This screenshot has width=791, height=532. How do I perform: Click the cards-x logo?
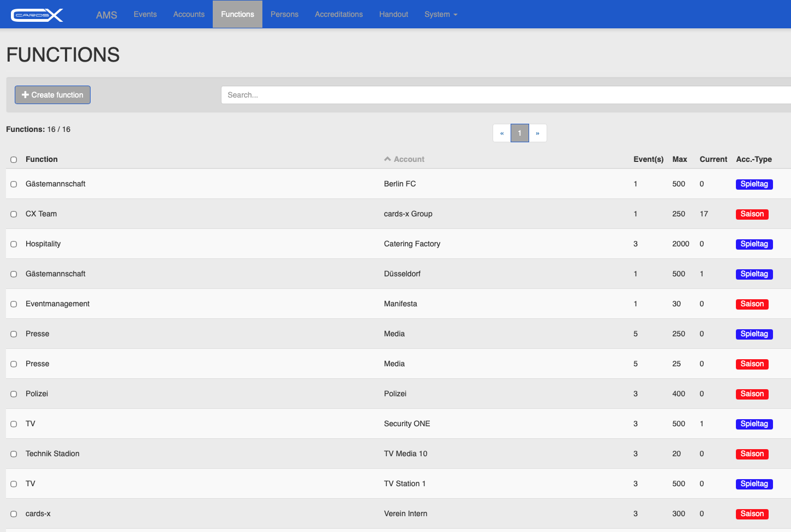coord(37,15)
